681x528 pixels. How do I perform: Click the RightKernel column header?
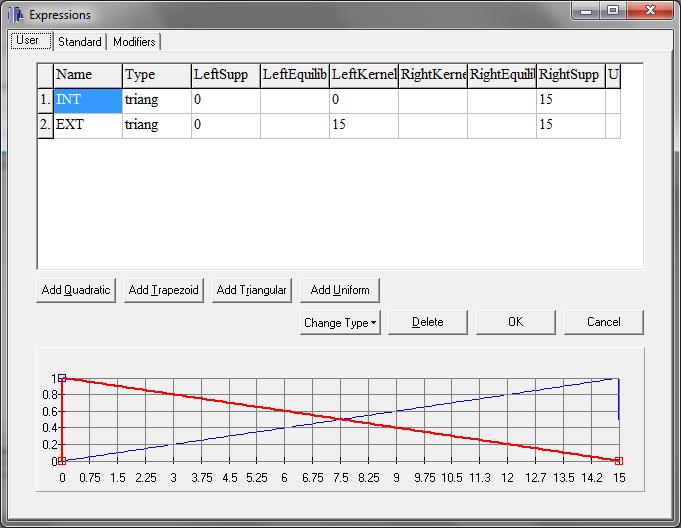point(433,76)
